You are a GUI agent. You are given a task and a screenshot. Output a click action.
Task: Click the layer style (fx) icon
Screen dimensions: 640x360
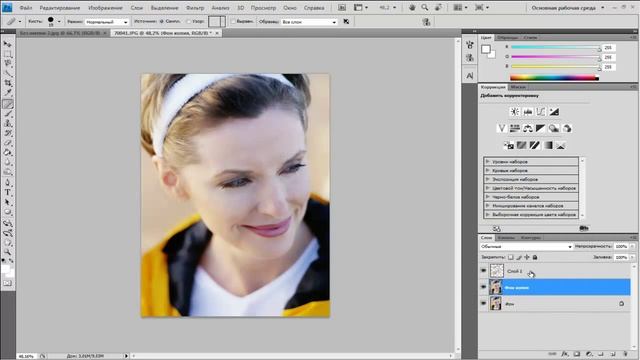(x=565, y=354)
